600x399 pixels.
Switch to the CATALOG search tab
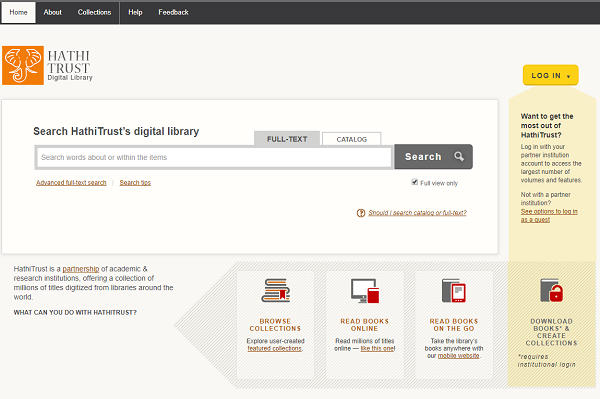pyautogui.click(x=352, y=139)
